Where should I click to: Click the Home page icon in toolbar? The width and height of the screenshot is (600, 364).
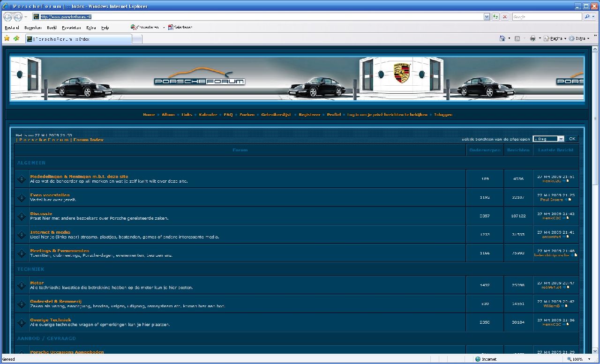click(502, 39)
